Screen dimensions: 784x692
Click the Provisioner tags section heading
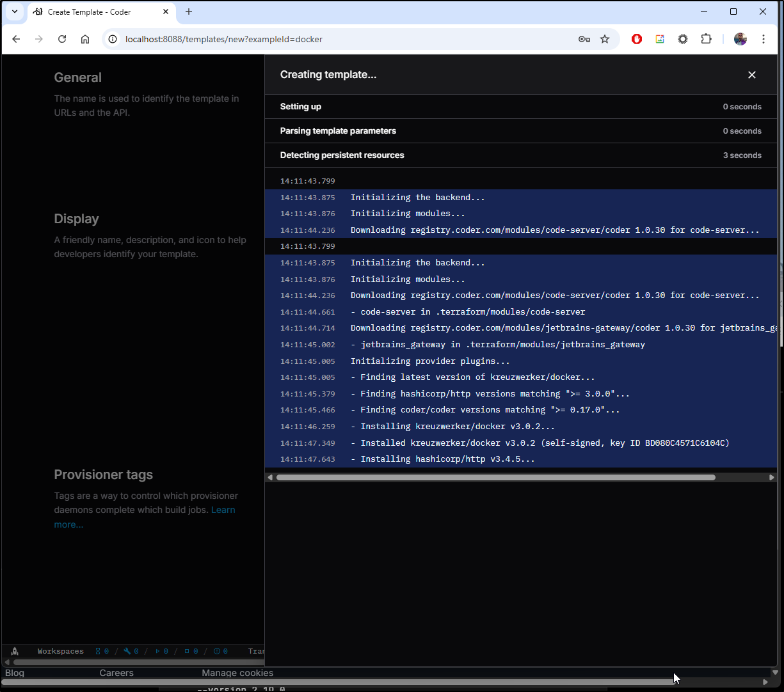click(104, 475)
